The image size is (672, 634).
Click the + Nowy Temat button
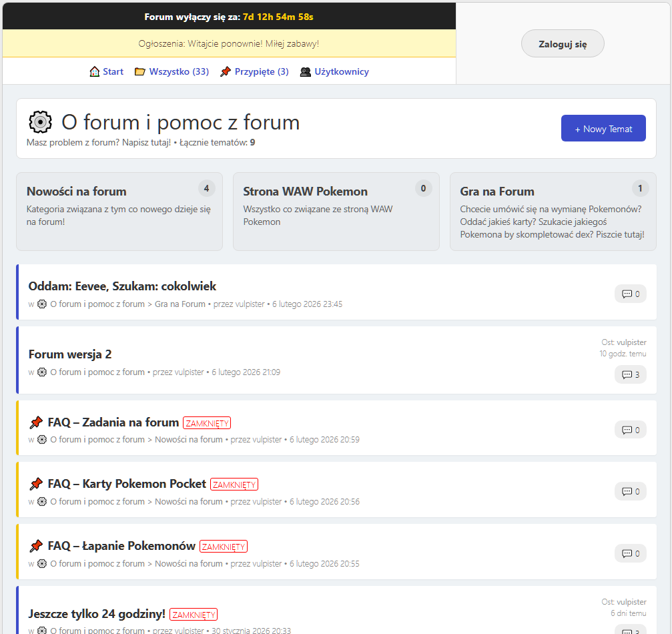[x=603, y=127]
